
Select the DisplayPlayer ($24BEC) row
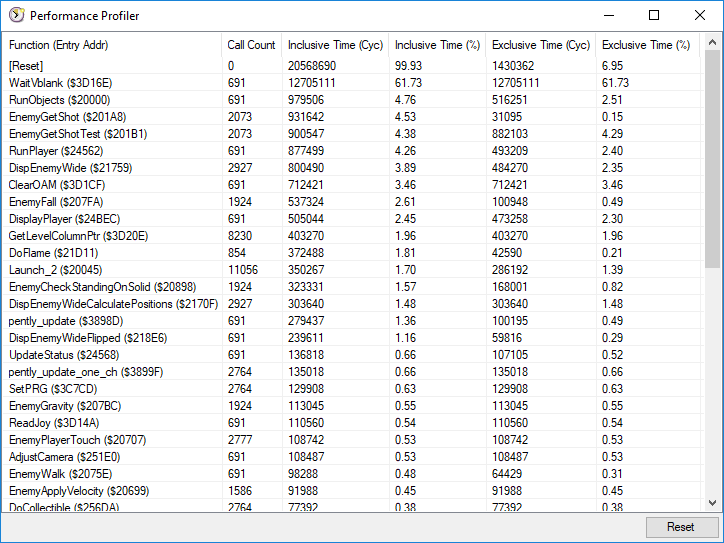(x=353, y=219)
